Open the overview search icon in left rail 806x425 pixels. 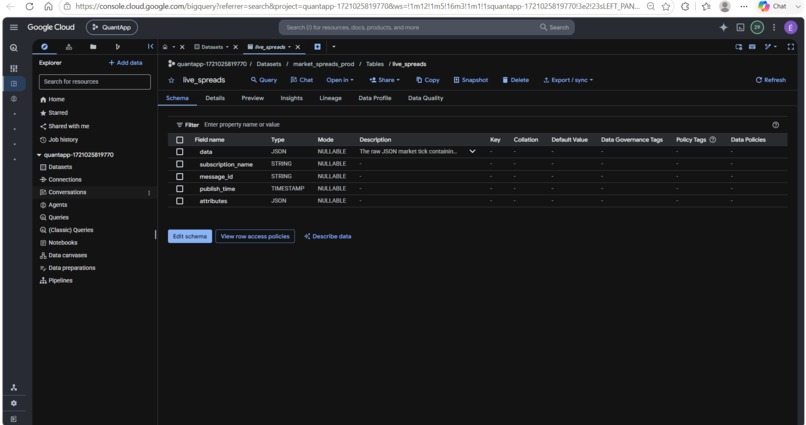(x=14, y=48)
